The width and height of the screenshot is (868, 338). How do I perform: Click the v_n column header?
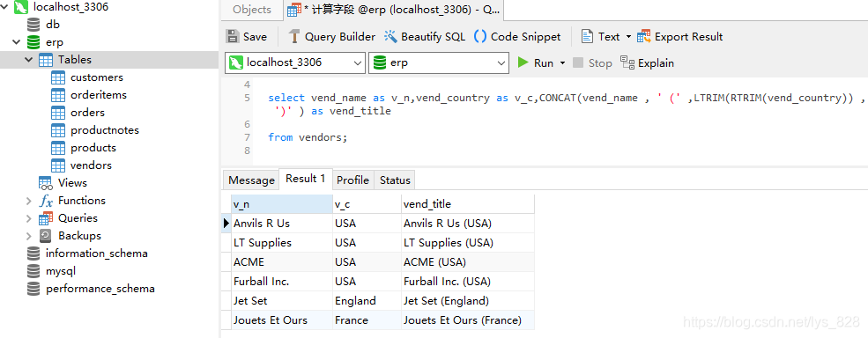click(x=281, y=204)
